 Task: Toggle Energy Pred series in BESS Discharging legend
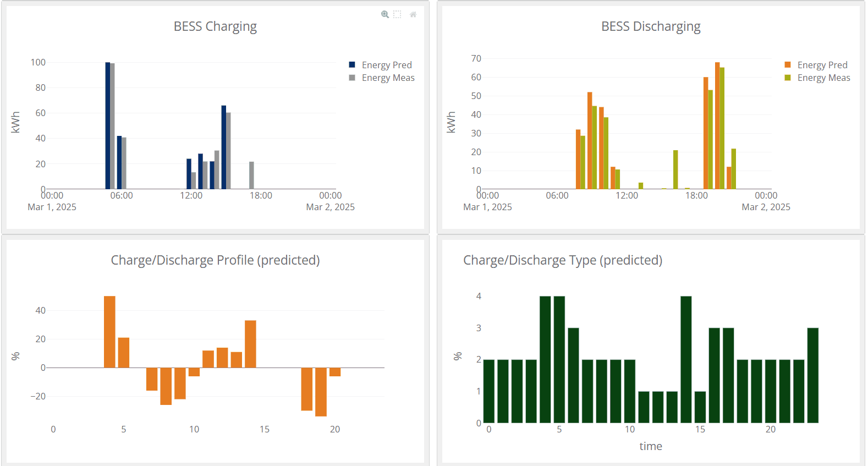[x=822, y=65]
